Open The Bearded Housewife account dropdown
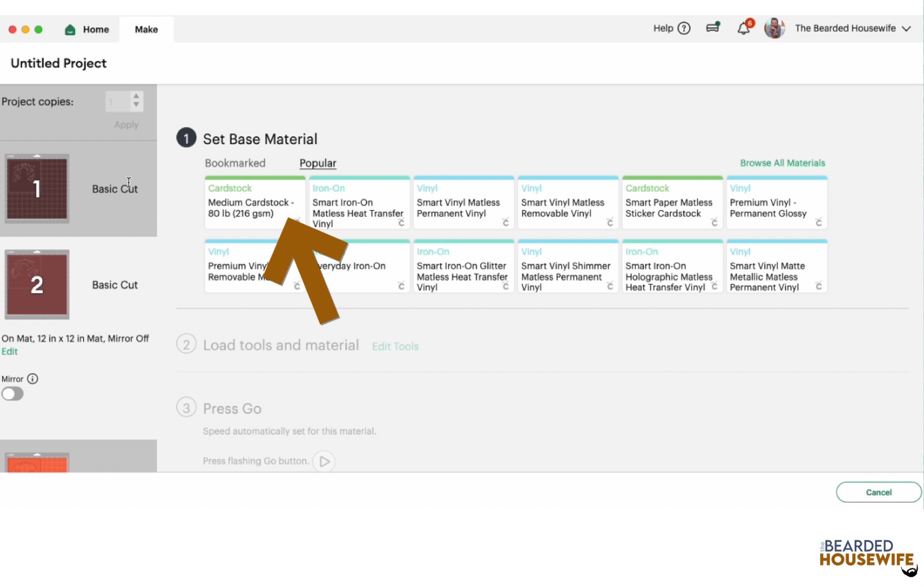The image size is (924, 587). pos(904,28)
